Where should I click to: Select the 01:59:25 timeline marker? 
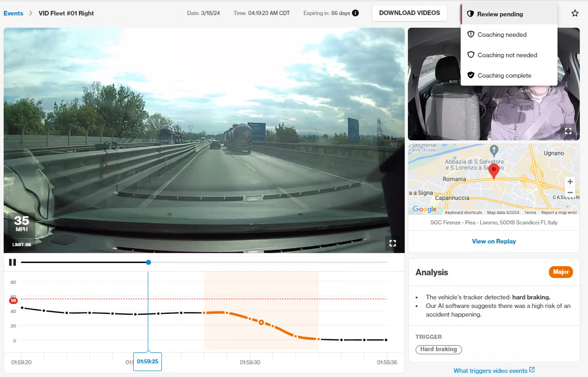click(x=148, y=362)
